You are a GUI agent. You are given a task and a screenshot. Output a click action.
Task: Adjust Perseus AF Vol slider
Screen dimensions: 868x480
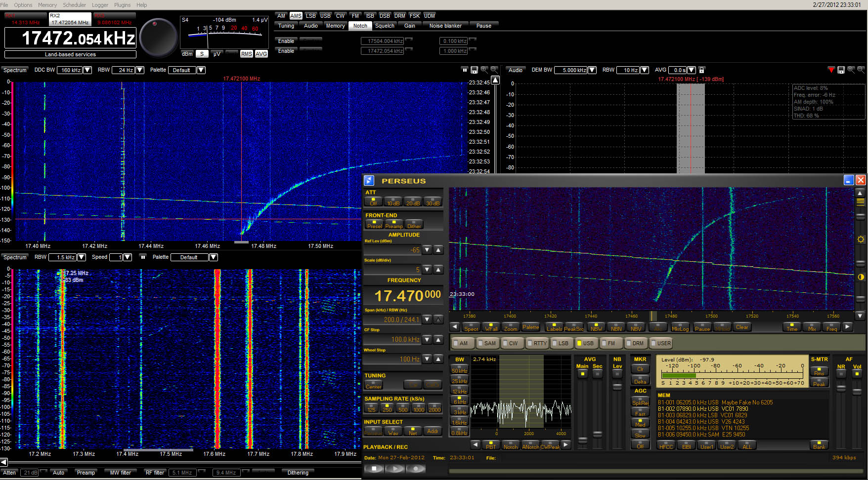[x=857, y=392]
